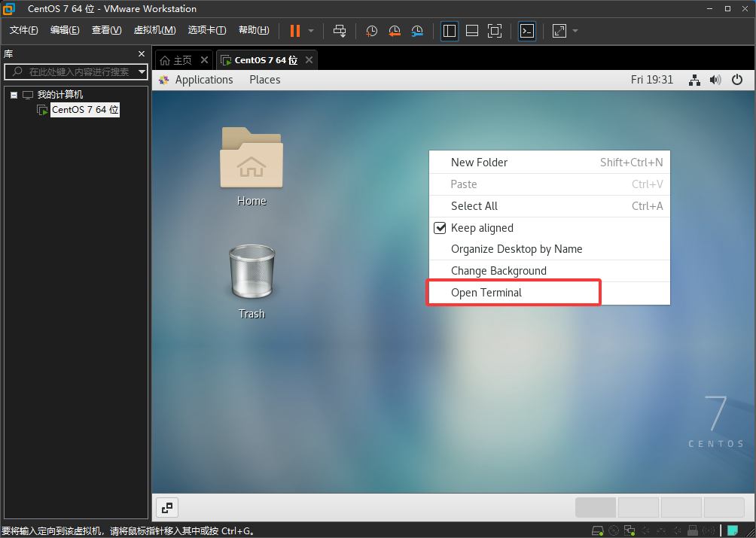The height and width of the screenshot is (538, 756).
Task: Open the power options dropdown beside the pause button
Action: pyautogui.click(x=311, y=31)
